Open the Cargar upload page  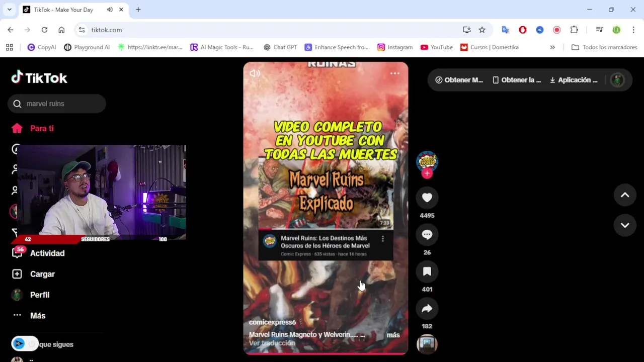pos(33,274)
